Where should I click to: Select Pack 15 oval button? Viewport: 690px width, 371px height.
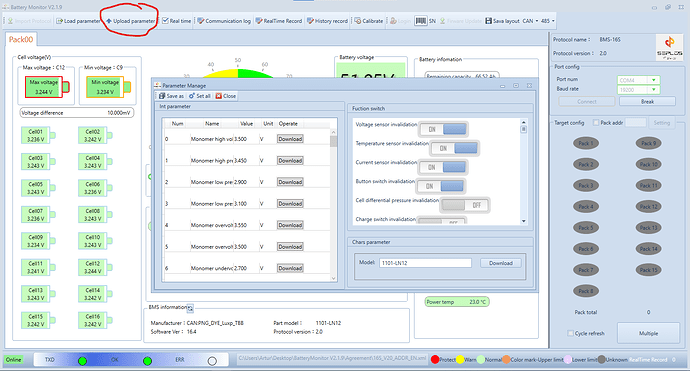(649, 270)
